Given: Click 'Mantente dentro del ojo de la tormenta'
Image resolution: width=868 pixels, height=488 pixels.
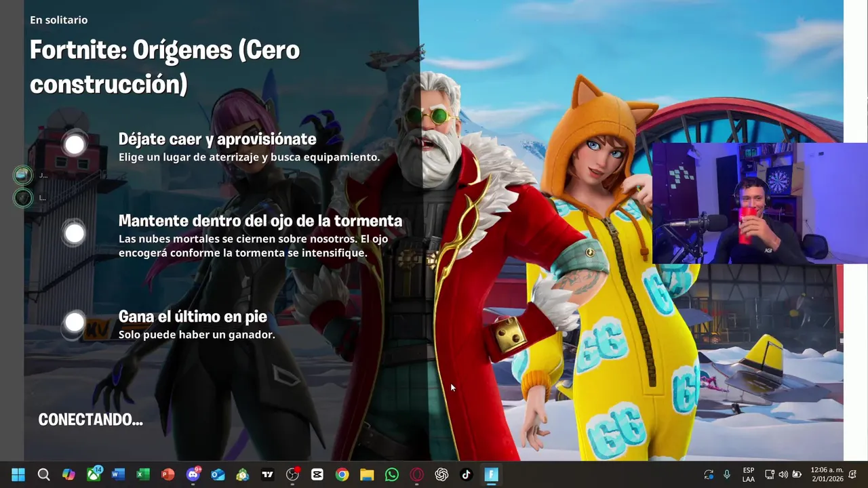Looking at the screenshot, I should click(x=260, y=221).
